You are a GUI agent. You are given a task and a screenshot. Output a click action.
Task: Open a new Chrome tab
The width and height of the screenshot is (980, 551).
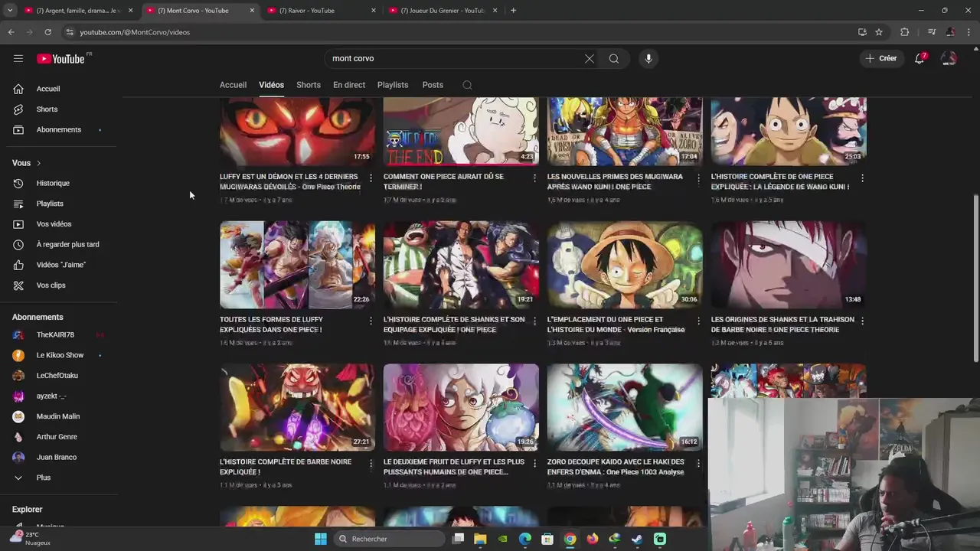pos(513,11)
